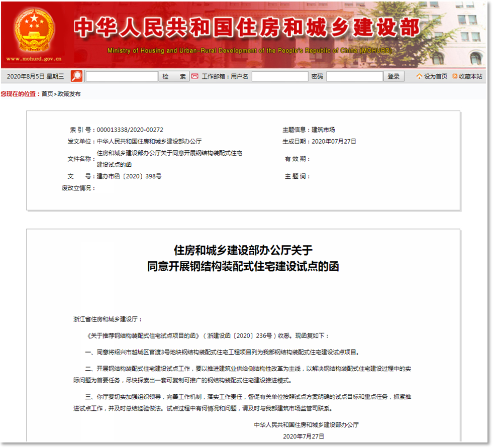This screenshot has height=448, width=494.
Task: Click the work email envelope icon
Action: [194, 76]
